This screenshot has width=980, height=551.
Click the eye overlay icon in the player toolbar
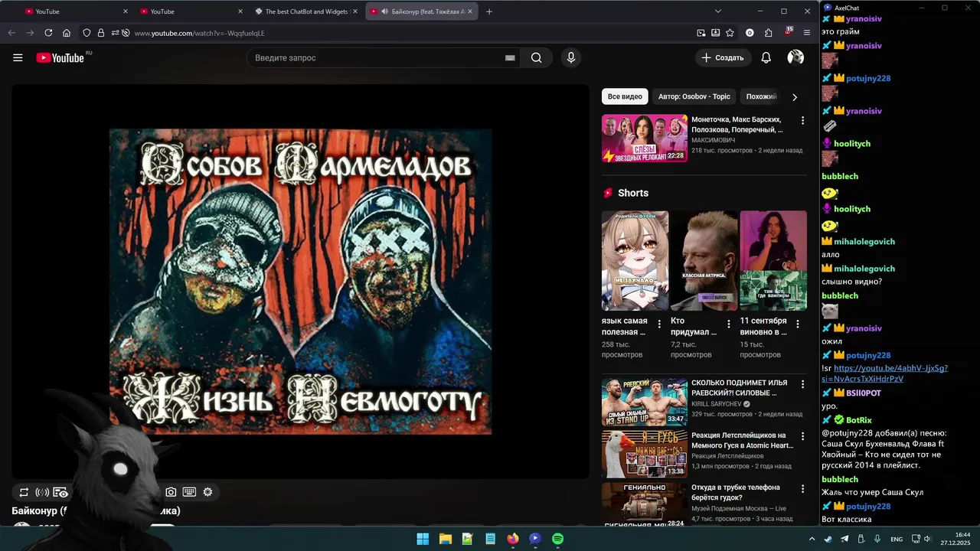tap(60, 492)
